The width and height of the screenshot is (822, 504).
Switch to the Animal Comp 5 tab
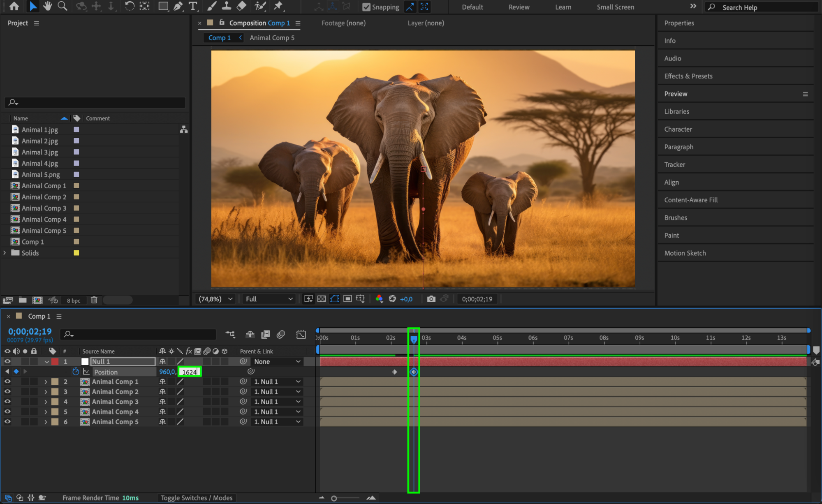272,38
